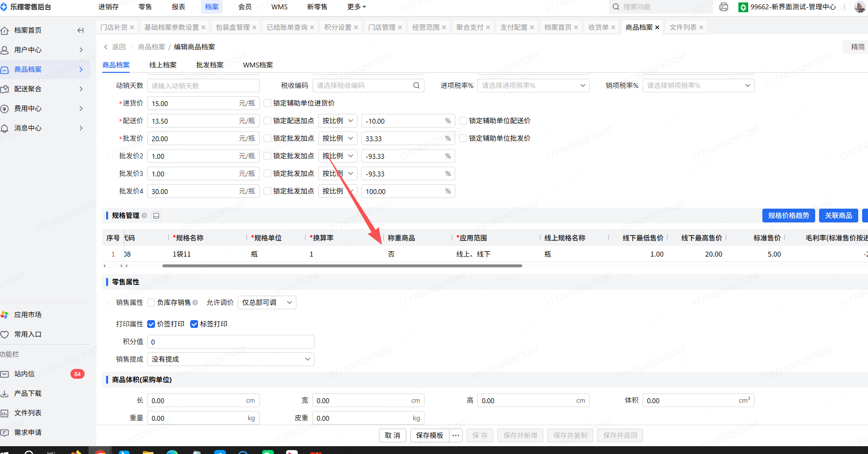
Task: Uncheck the 价签打印 checkbox
Action: 151,324
